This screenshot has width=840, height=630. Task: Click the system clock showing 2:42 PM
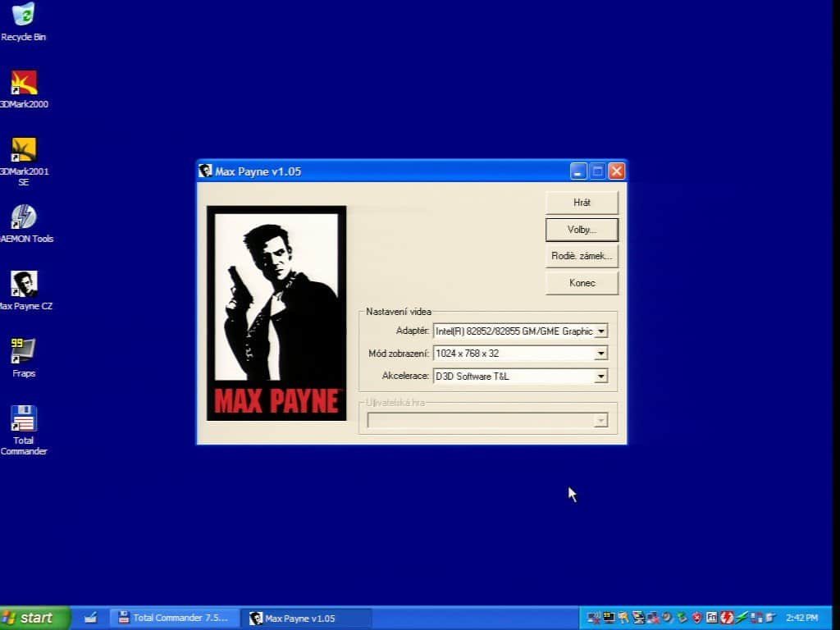(x=801, y=618)
